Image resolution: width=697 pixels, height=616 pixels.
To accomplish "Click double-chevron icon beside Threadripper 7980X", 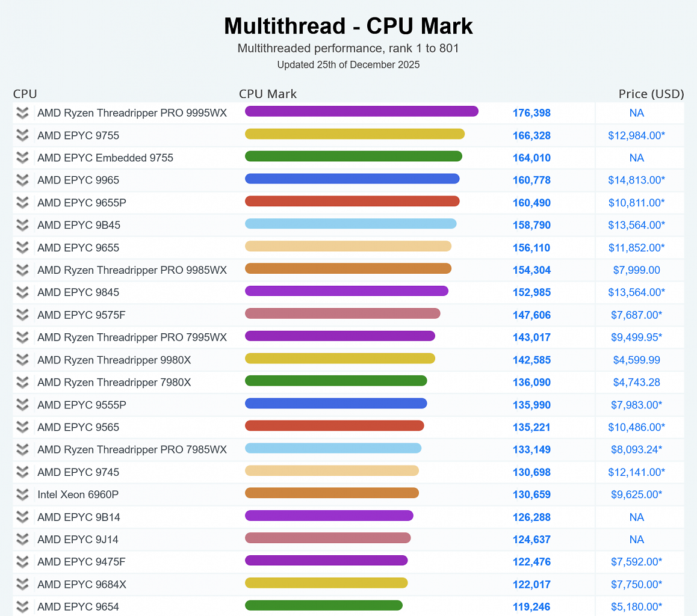I will (22, 383).
